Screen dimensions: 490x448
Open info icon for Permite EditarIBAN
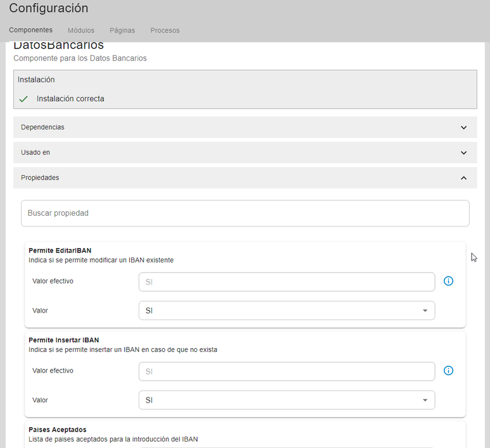[448, 281]
